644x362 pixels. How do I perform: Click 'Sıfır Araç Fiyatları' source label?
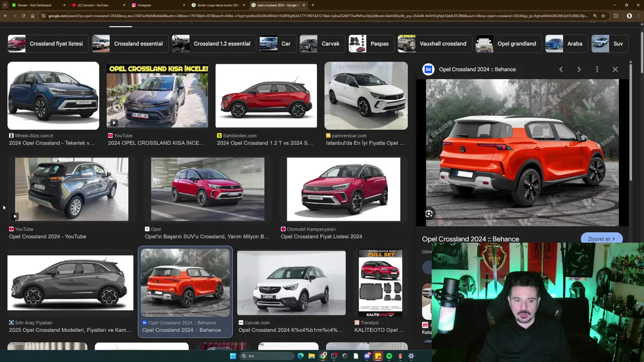(34, 323)
